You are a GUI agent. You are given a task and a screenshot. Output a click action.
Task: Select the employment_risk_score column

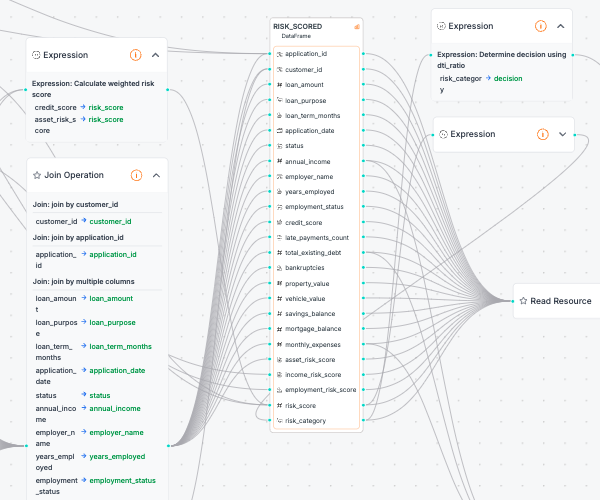click(x=316, y=390)
